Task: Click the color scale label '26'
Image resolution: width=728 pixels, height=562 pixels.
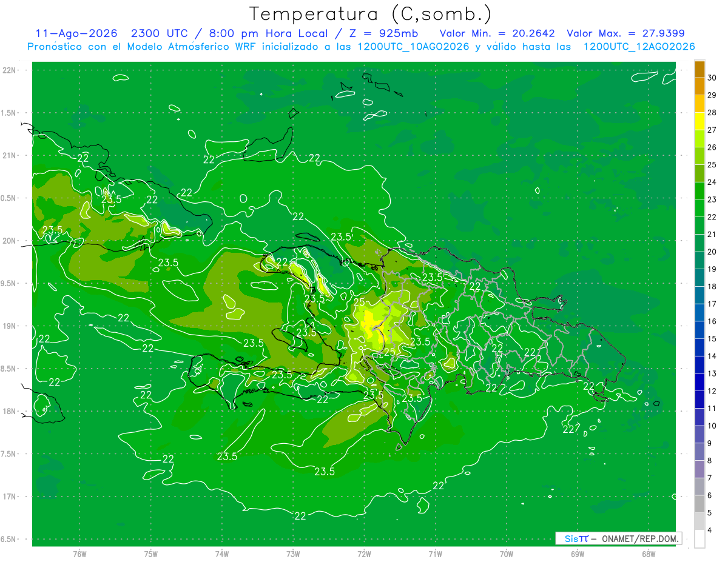Action: [x=712, y=147]
